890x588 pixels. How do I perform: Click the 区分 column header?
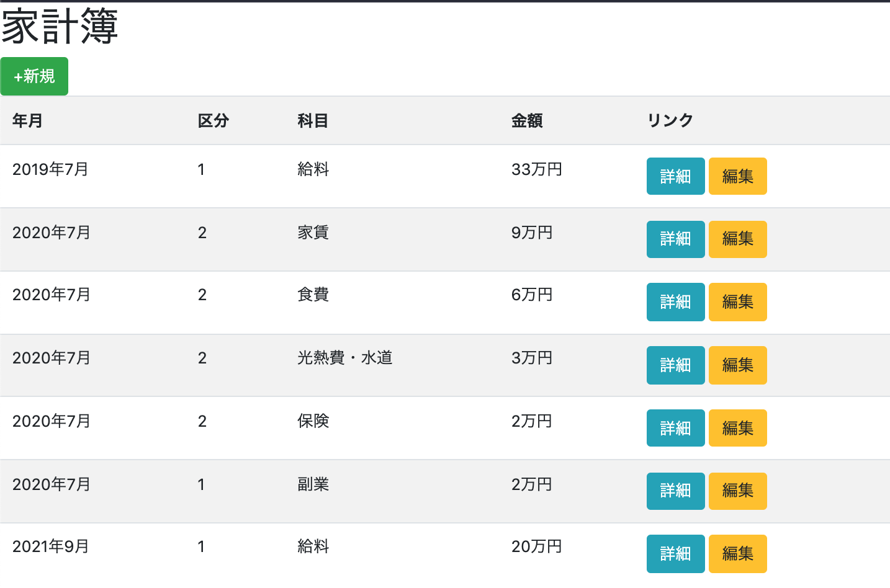214,121
